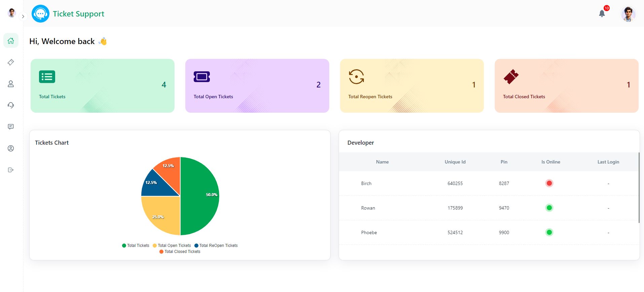644x292 pixels.
Task: Click Rowan's green online status indicator
Action: tap(549, 208)
